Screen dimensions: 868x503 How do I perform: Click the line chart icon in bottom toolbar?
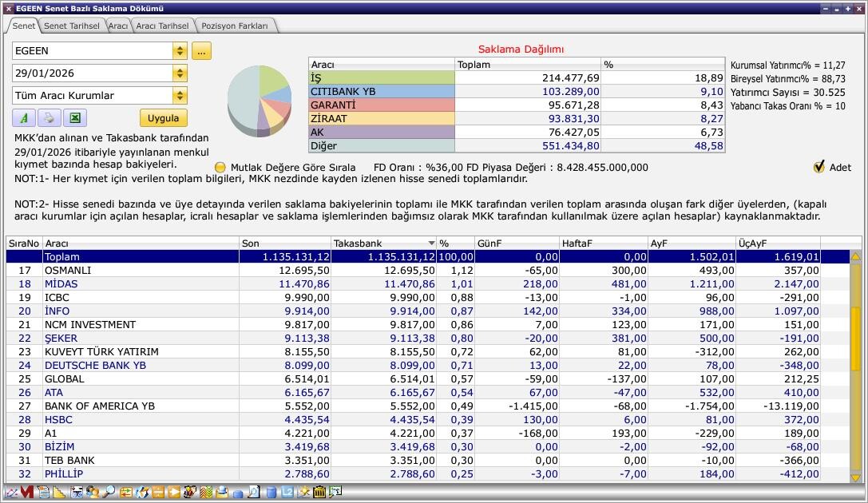11,492
